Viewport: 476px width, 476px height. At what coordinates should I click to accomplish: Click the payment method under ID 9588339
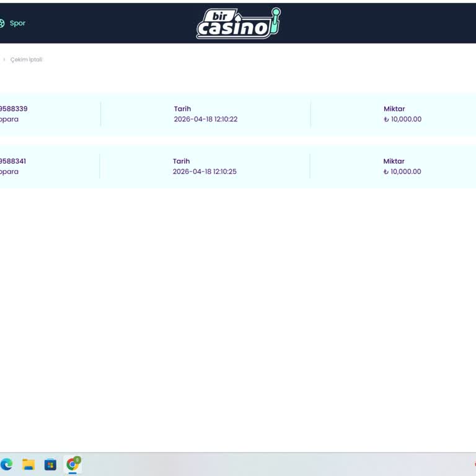click(x=9, y=119)
